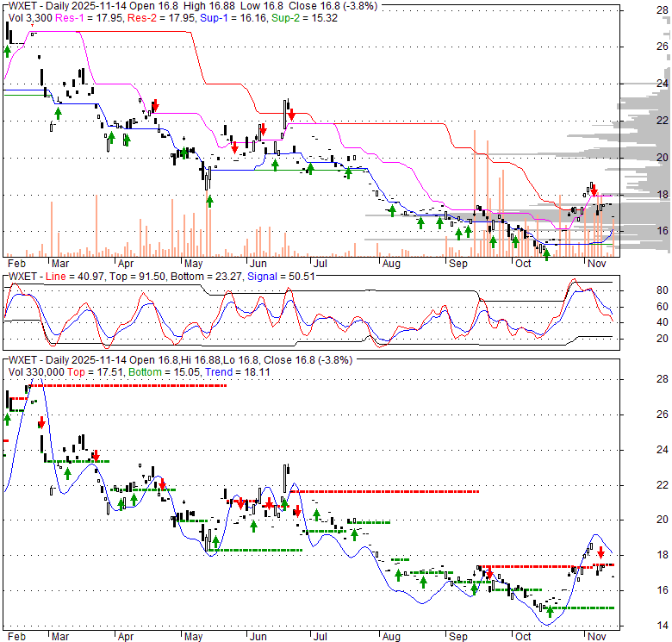Click the green up arrow at May low in bottom chart
Image resolution: width=672 pixels, height=642 pixels.
[208, 544]
